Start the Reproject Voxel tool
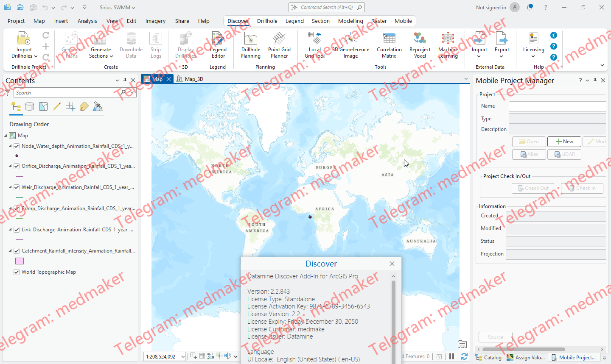611x364 pixels. tap(420, 44)
